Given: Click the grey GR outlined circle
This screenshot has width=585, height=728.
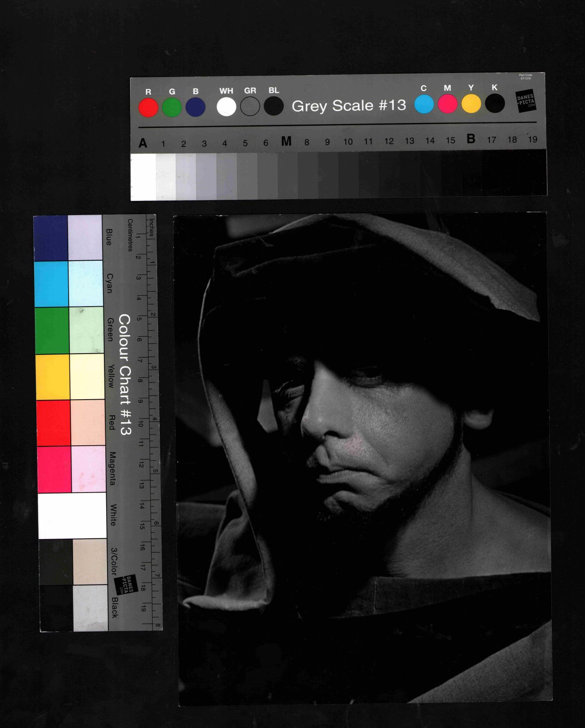Looking at the screenshot, I should [x=250, y=107].
